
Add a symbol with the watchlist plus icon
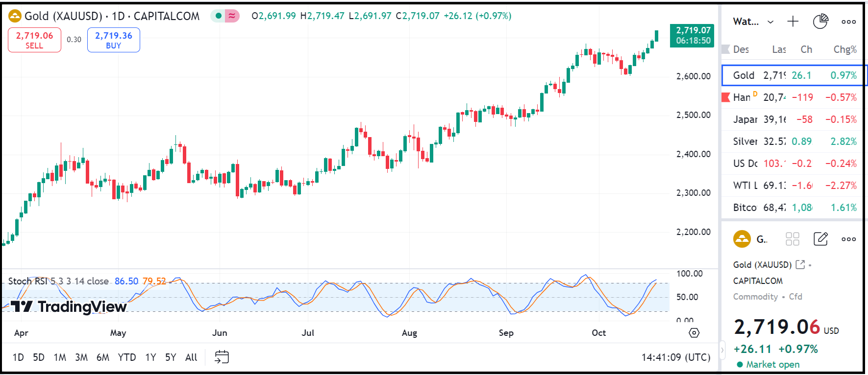click(793, 22)
